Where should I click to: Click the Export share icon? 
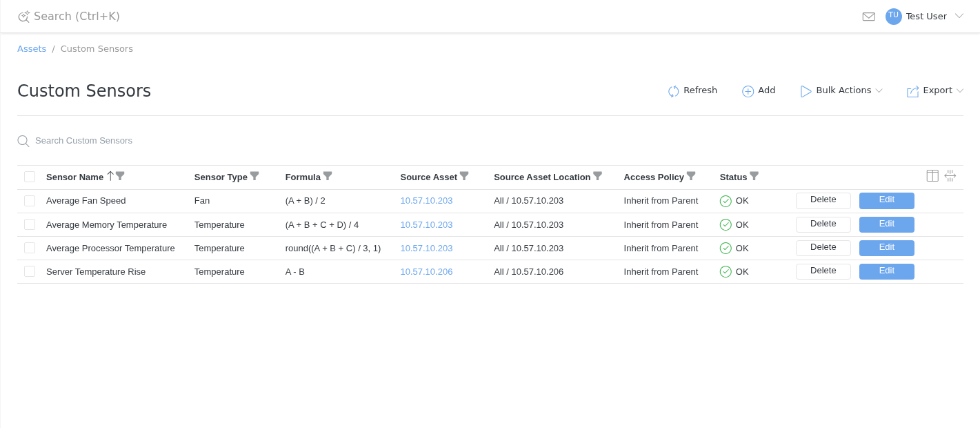tap(913, 91)
